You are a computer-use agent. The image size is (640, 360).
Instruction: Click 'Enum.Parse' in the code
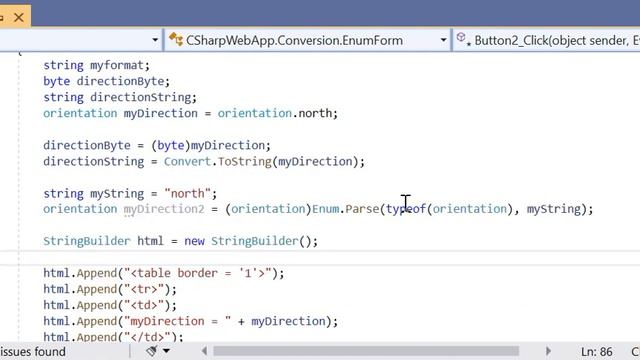[x=345, y=209]
